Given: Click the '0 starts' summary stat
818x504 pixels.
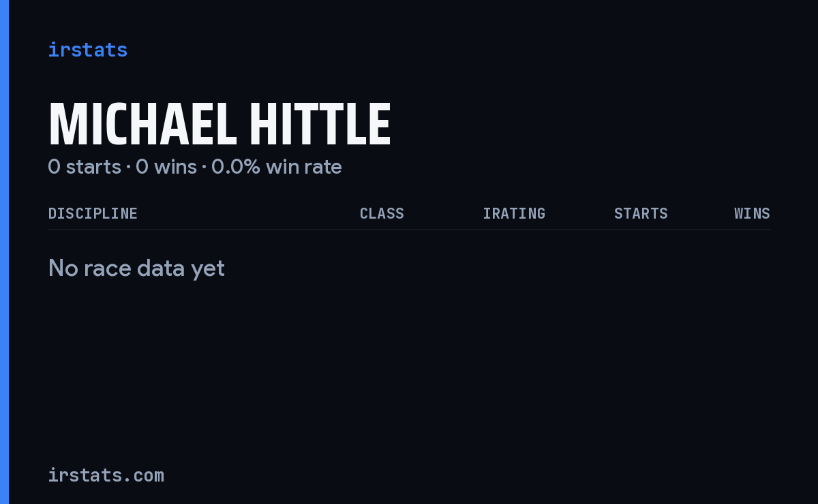Looking at the screenshot, I should point(85,167).
